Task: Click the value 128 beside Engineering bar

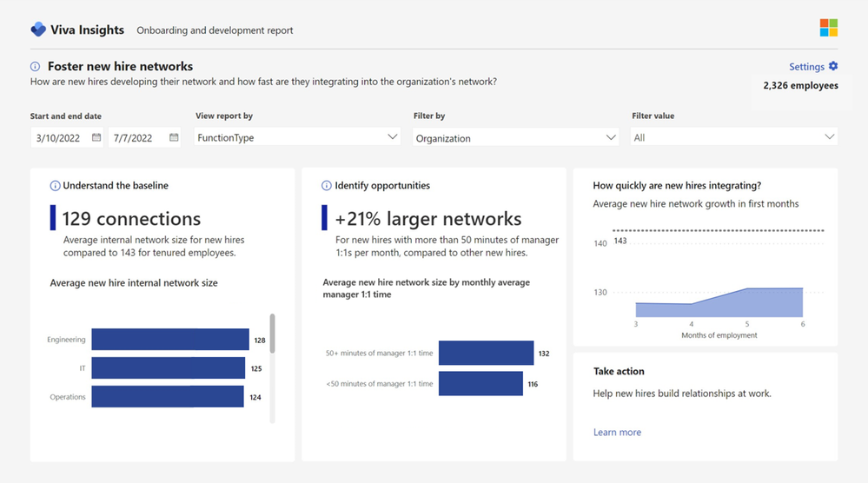Action: tap(260, 341)
